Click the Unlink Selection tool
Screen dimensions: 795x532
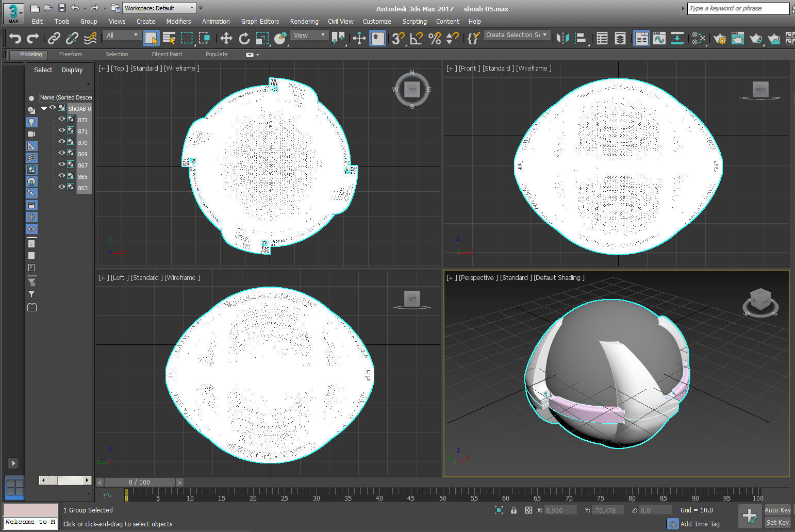tap(72, 38)
